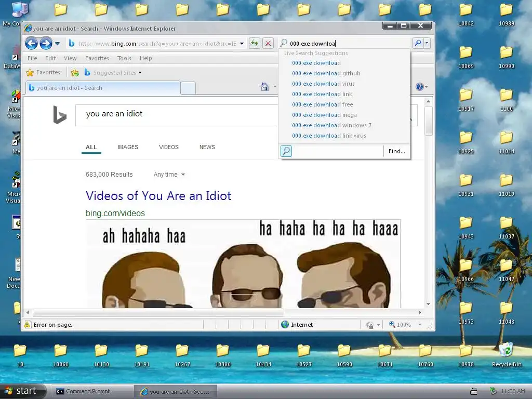Open the View menu
This screenshot has width=532, height=399.
click(70, 58)
